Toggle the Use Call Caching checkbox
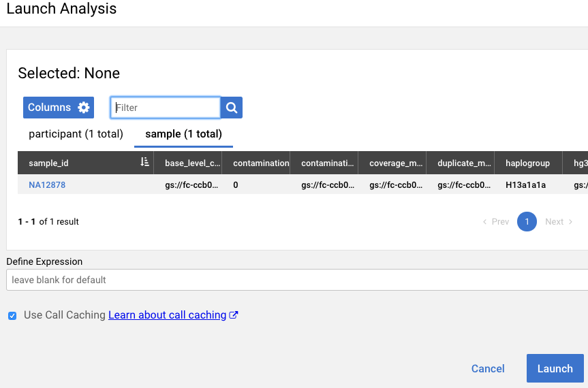 point(12,316)
